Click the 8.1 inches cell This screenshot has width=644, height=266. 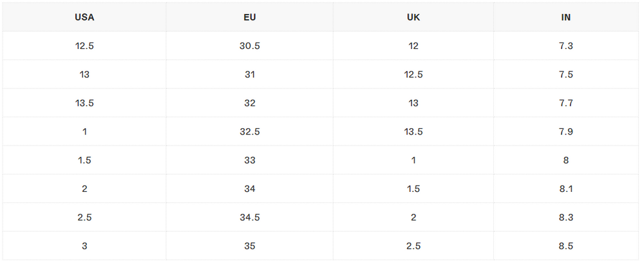point(566,189)
